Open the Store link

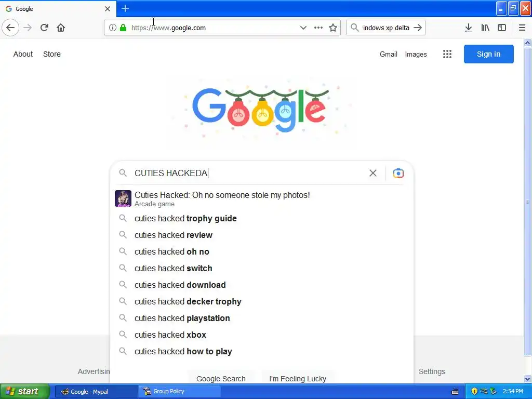click(x=52, y=54)
